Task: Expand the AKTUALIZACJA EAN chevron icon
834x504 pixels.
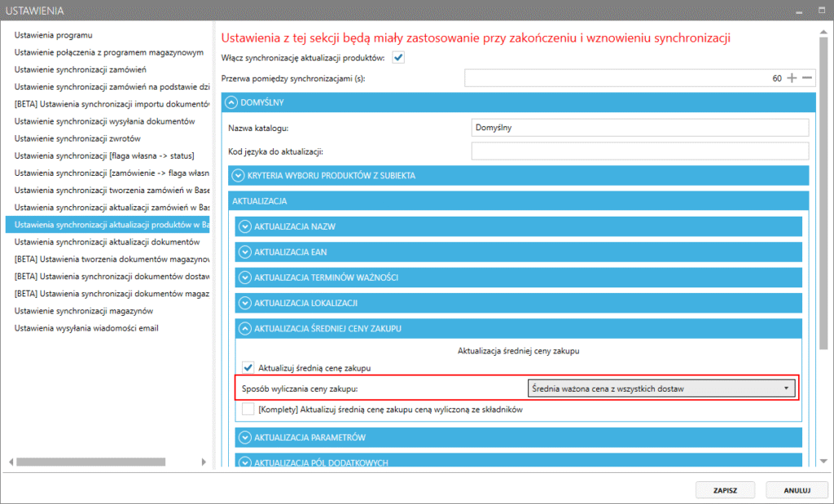Action: [245, 252]
